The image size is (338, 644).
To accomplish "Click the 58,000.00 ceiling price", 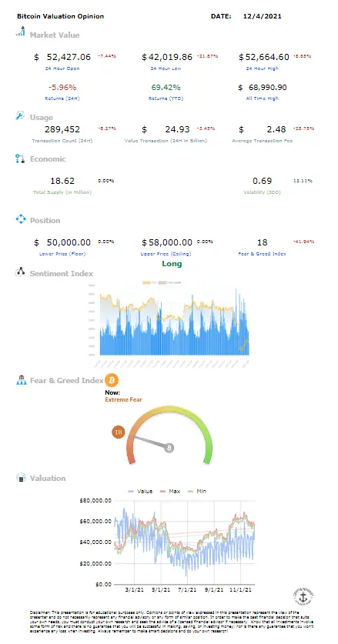I will click(170, 242).
